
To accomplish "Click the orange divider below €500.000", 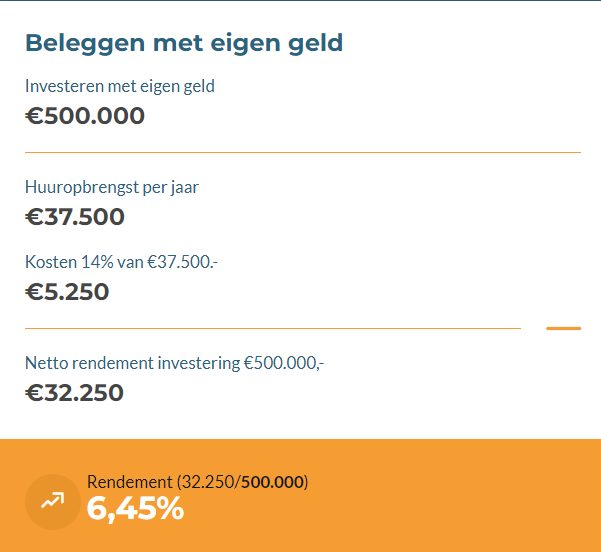I will coord(302,152).
